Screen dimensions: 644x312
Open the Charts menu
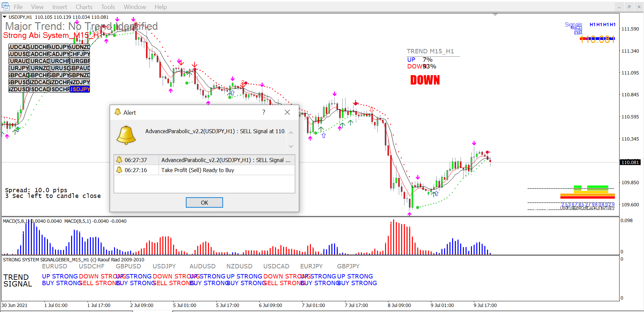click(x=84, y=7)
